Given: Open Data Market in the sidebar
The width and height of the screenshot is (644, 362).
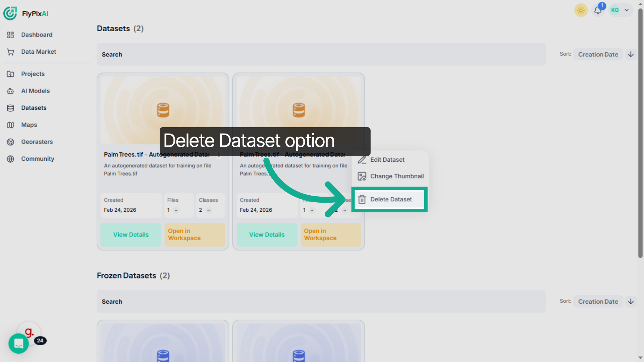Looking at the screenshot, I should [39, 52].
